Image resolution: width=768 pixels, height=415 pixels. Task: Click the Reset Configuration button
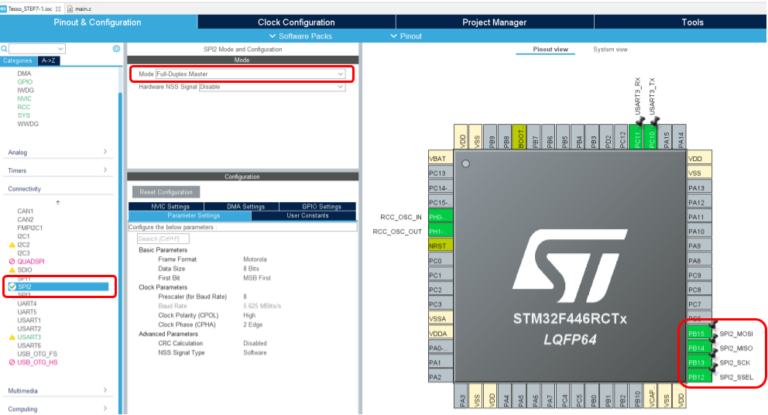165,191
